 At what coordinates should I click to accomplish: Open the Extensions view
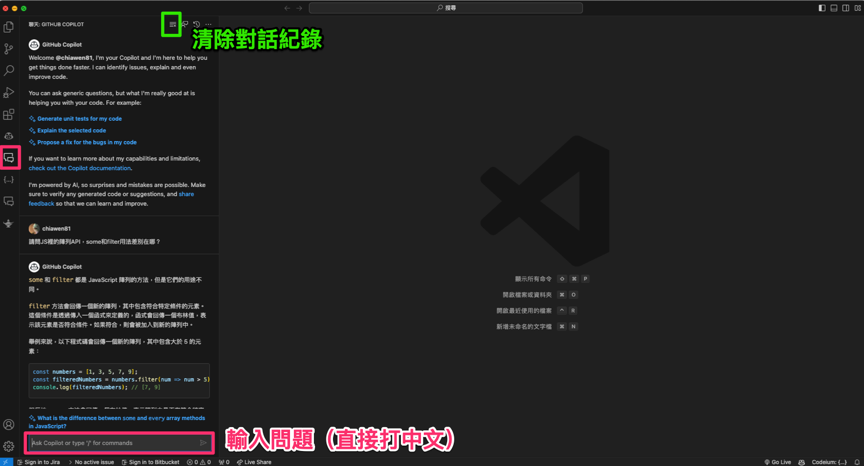coord(8,115)
